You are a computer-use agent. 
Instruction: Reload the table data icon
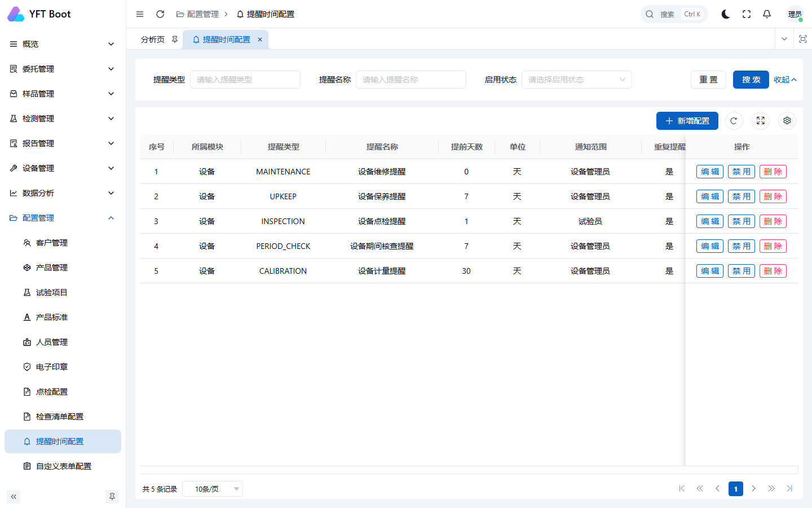click(x=734, y=121)
